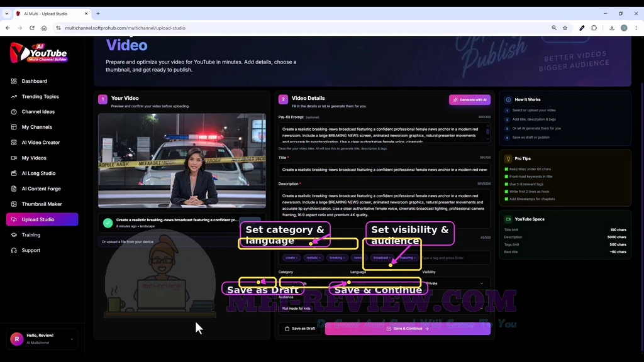The height and width of the screenshot is (362, 644).
Task: Select Upload Studio in sidebar
Action: point(42,219)
